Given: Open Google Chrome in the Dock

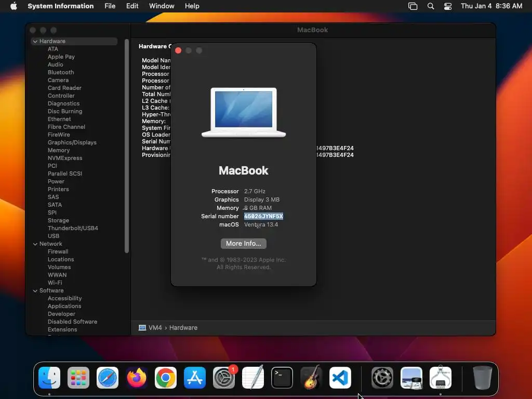Looking at the screenshot, I should 166,378.
